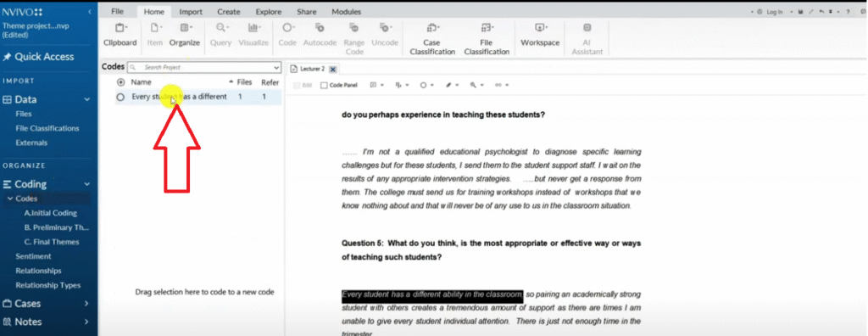Open the A.Initial Coding folder
The height and width of the screenshot is (336, 868).
(x=50, y=213)
